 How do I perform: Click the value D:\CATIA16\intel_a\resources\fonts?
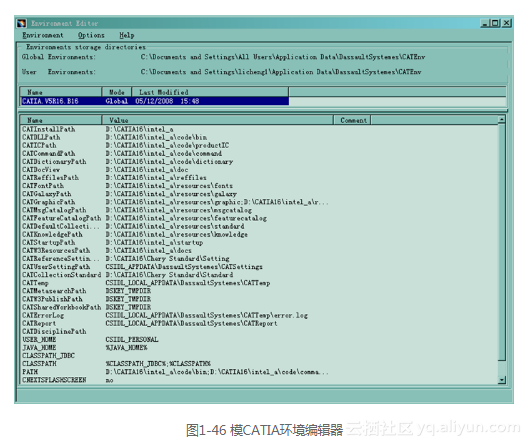click(x=169, y=186)
